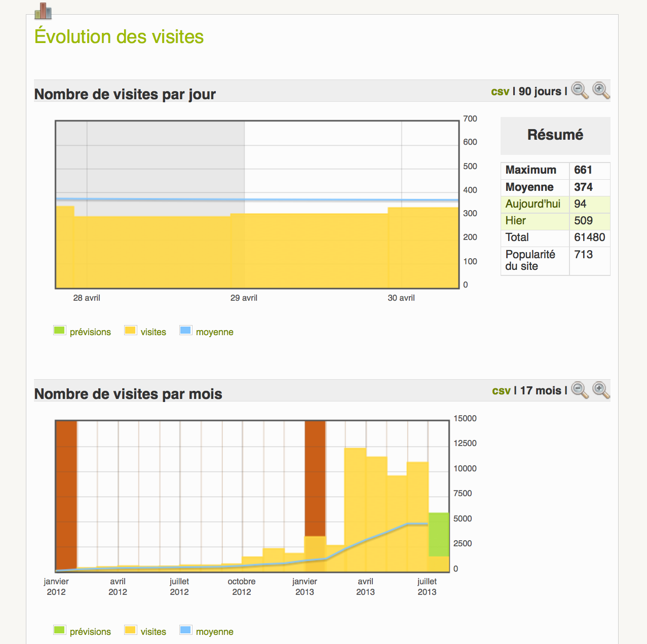Image resolution: width=647 pixels, height=644 pixels.
Task: Select the 'Maximum' row label in Résumé
Action: 531,170
